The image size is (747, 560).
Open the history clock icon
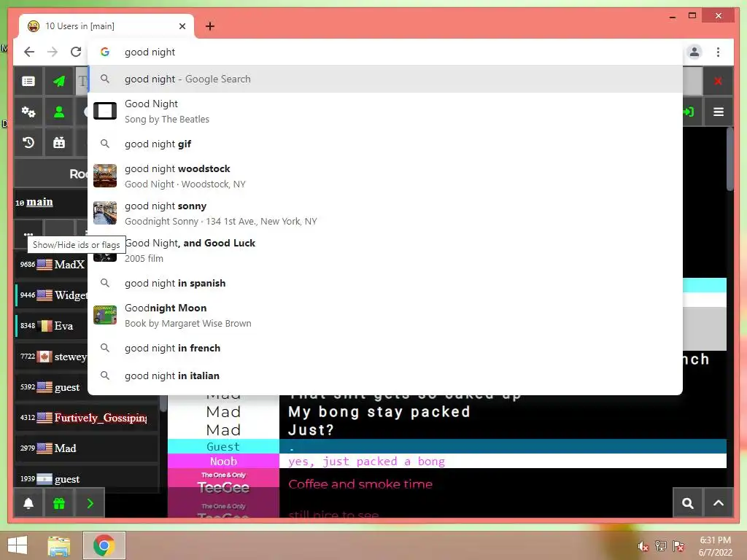28,142
